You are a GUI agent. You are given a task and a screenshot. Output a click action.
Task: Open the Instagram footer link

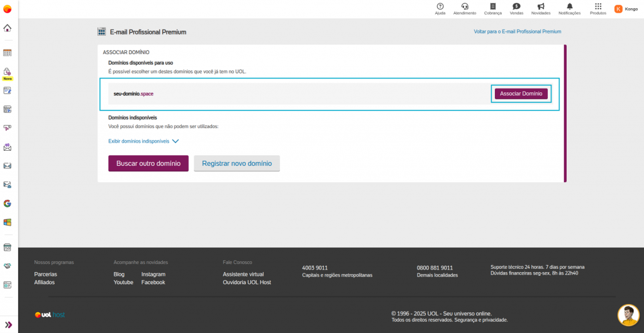coord(153,275)
